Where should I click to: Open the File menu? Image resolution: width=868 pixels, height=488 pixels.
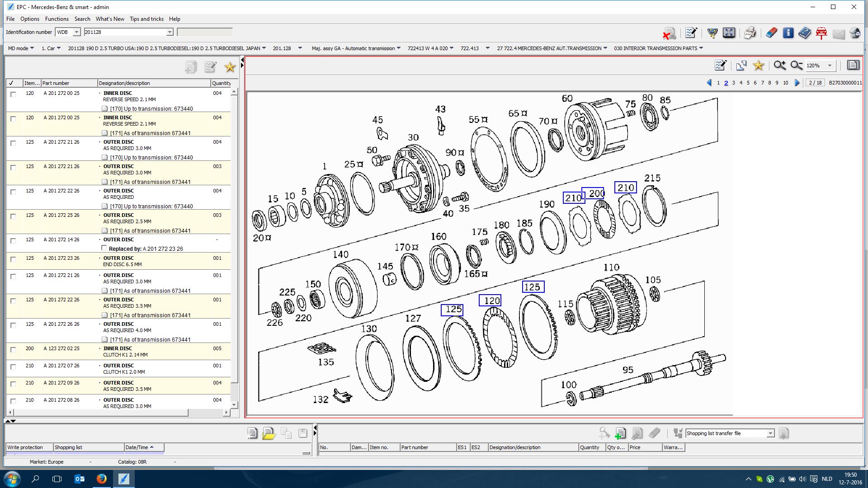10,19
